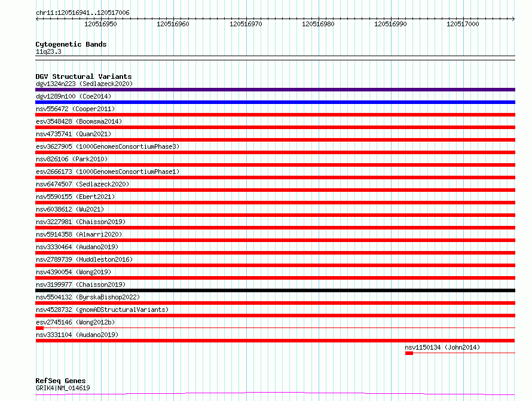
Task: Click the black nsv3199977 variant bar
Action: pyautogui.click(x=275, y=290)
